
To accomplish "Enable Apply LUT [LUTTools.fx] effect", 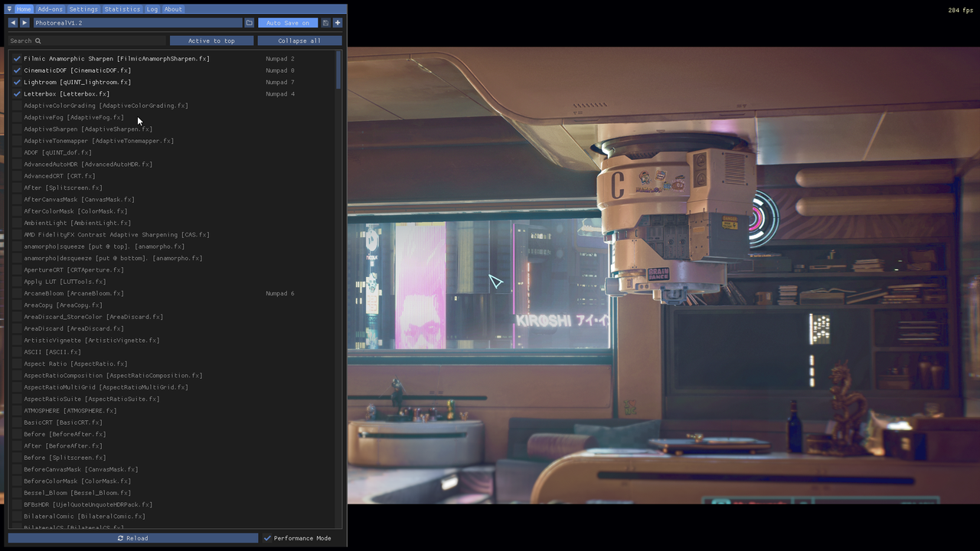I will (x=17, y=282).
